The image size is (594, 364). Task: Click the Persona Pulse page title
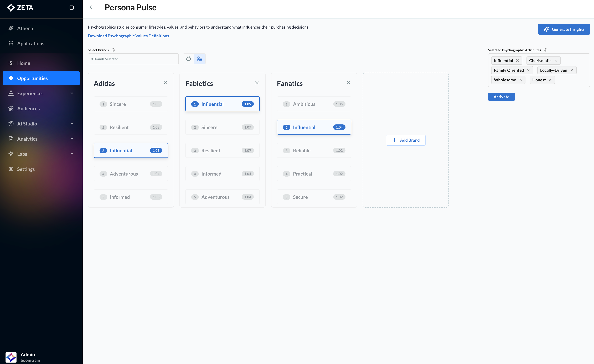click(131, 7)
